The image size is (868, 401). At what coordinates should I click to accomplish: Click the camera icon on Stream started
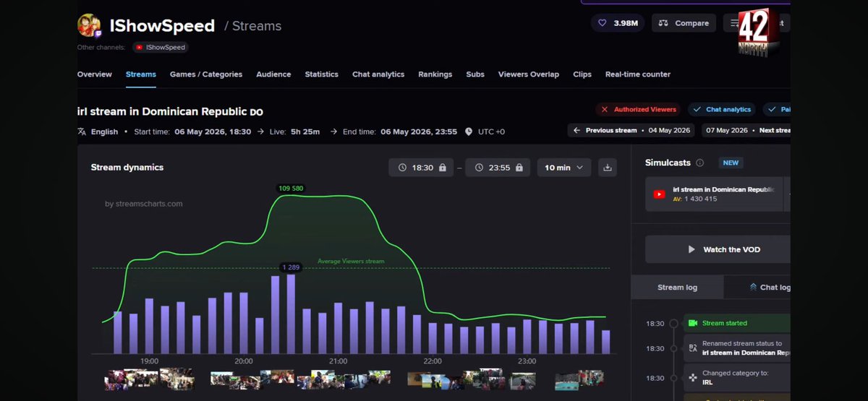[x=693, y=323]
